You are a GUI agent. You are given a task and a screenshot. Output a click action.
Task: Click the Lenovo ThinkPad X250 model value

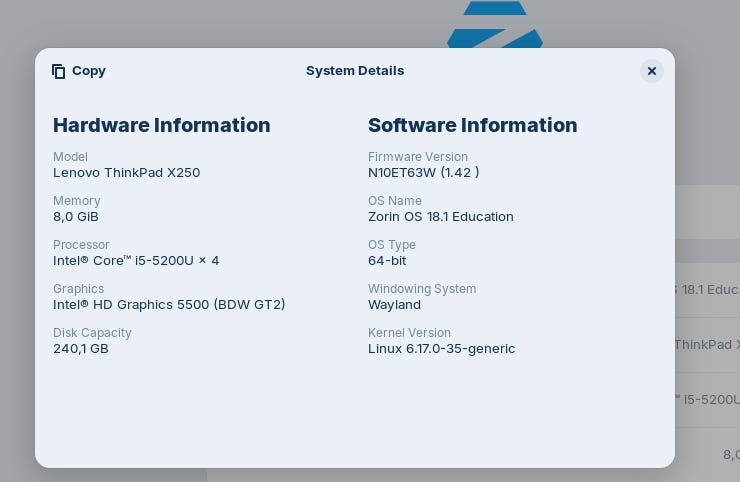[x=126, y=173]
